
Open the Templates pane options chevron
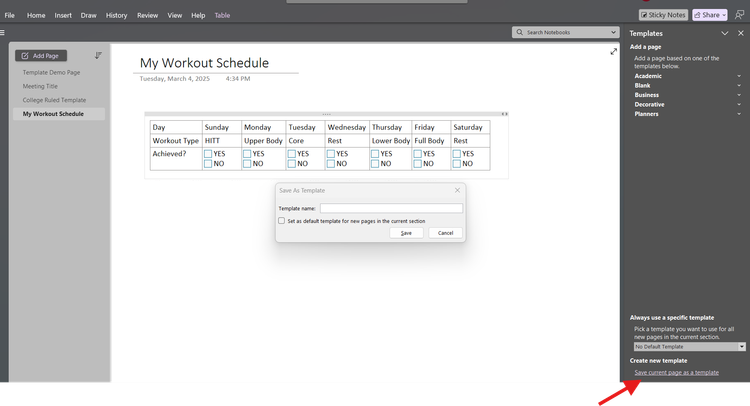(x=725, y=33)
